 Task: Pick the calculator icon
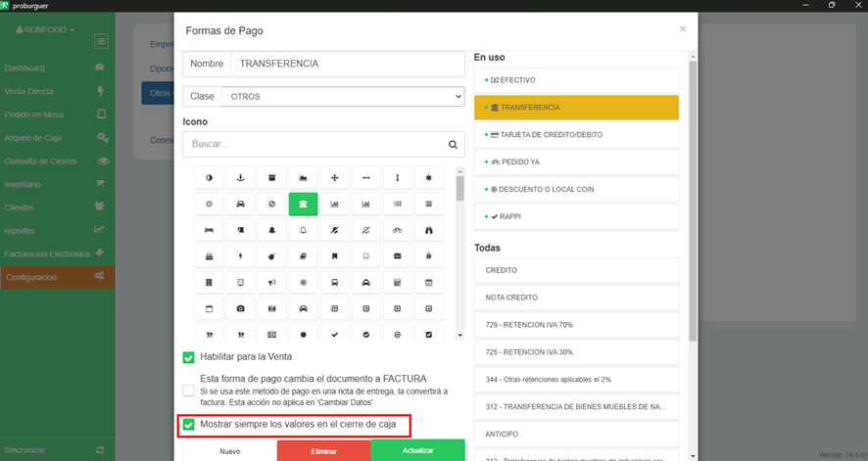398,283
